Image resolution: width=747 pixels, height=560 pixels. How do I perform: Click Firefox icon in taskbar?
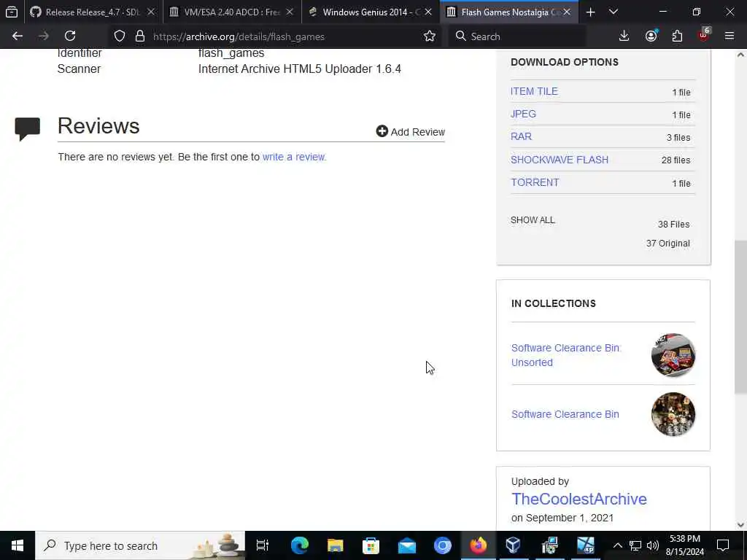[479, 545]
